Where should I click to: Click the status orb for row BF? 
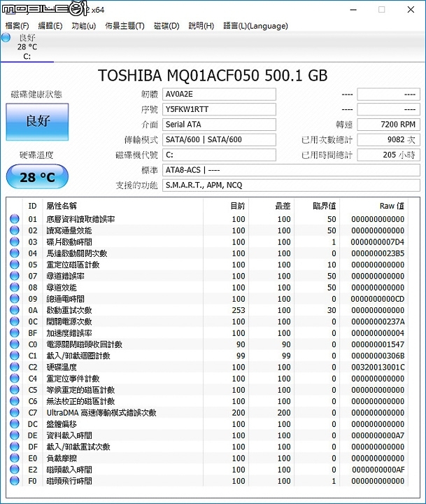pyautogui.click(x=15, y=332)
